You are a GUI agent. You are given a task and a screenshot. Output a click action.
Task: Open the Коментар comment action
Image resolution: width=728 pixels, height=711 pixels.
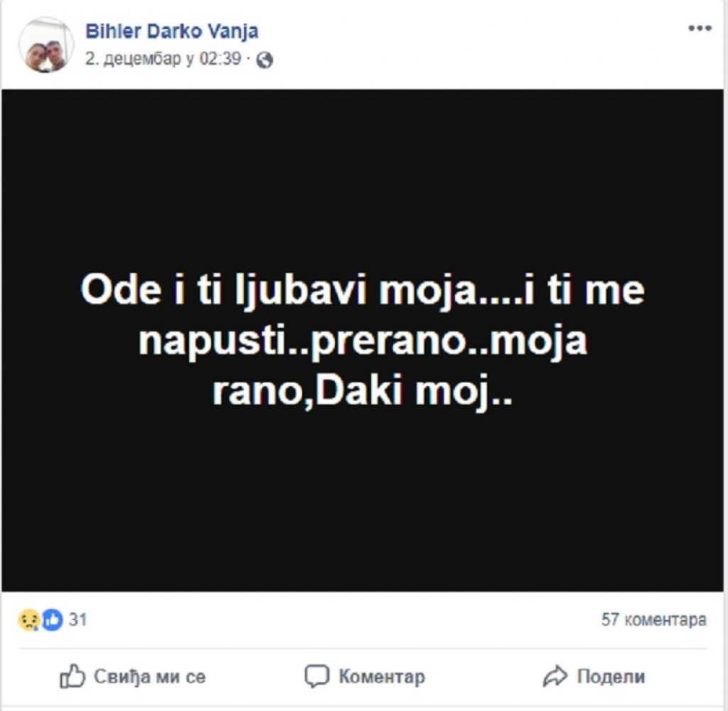pos(364,677)
